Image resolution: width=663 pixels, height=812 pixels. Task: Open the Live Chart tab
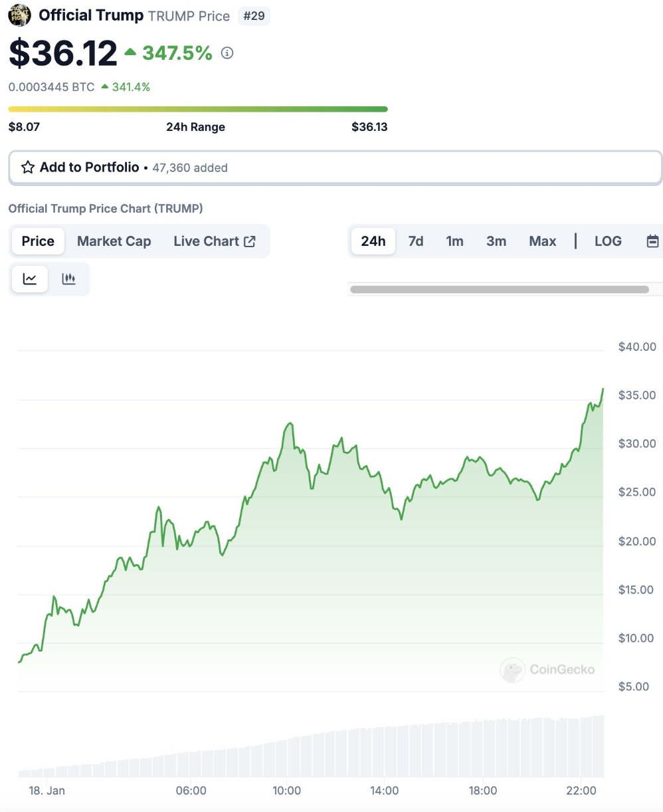click(214, 241)
